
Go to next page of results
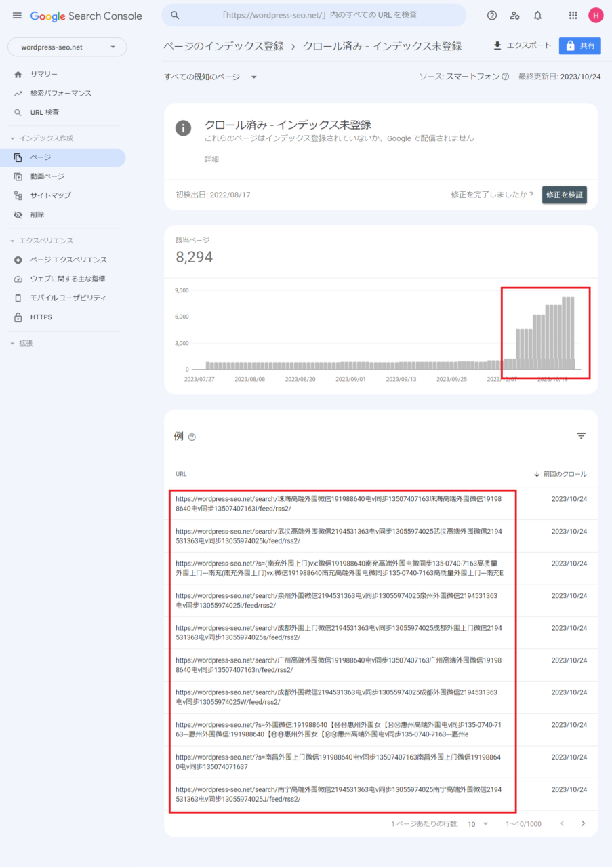click(583, 823)
